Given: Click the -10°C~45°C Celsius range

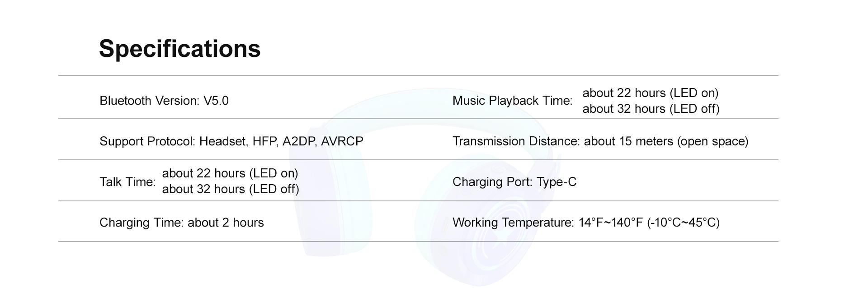Looking at the screenshot, I should tap(683, 223).
